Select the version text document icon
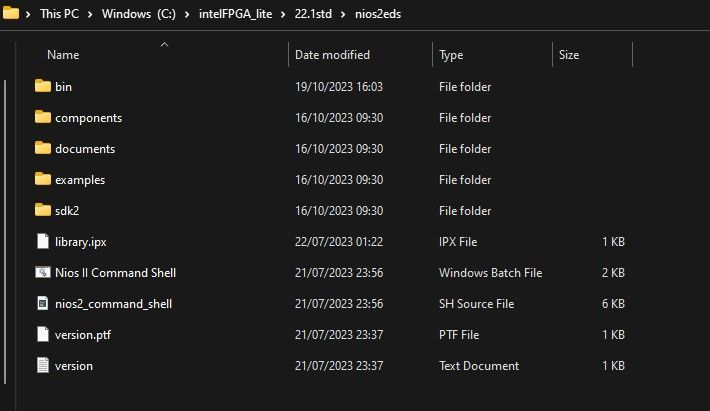 (x=42, y=366)
